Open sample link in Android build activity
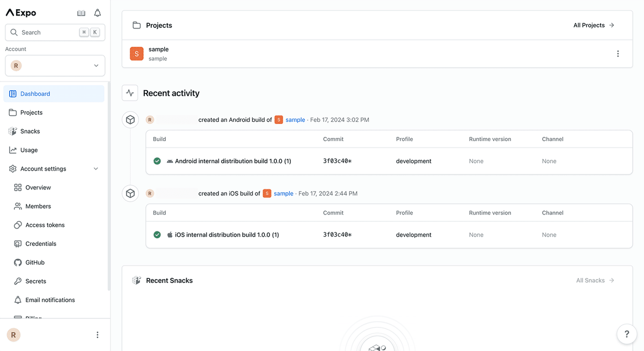644x351 pixels. pyautogui.click(x=295, y=120)
